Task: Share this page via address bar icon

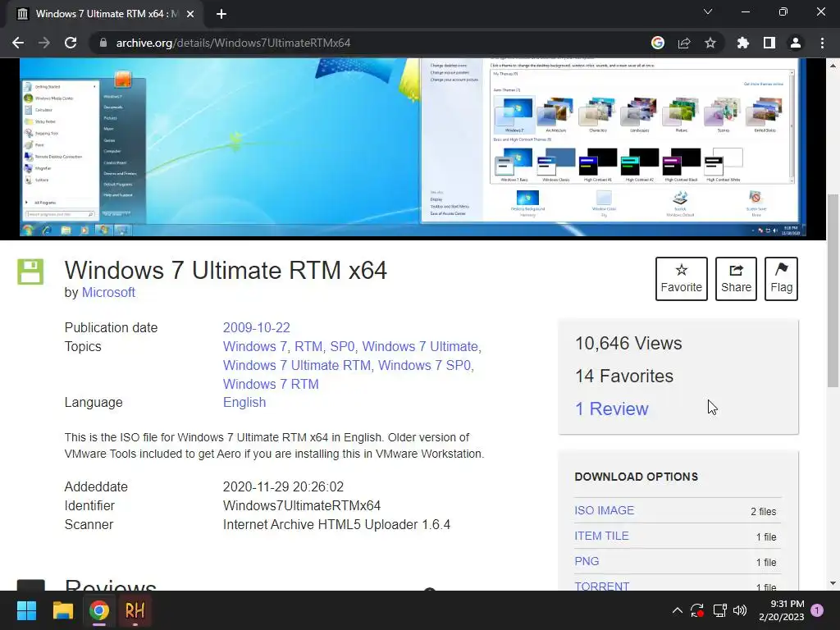Action: click(x=684, y=43)
